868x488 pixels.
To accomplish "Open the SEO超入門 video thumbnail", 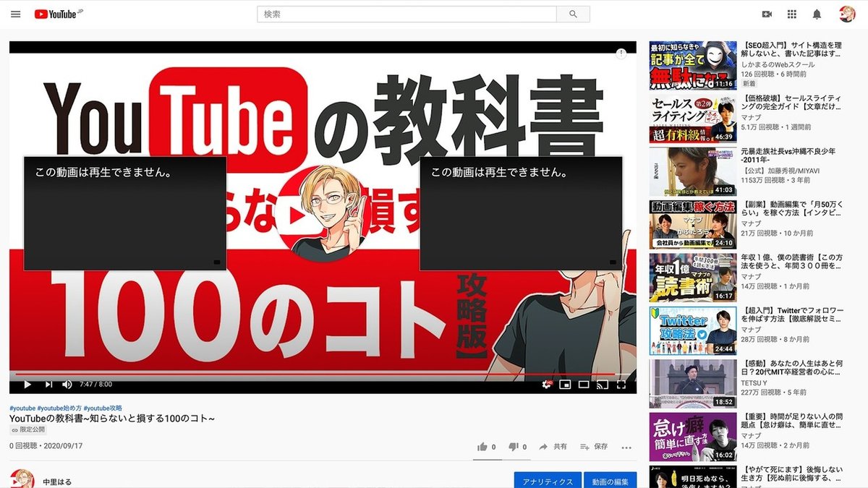I will coord(692,65).
